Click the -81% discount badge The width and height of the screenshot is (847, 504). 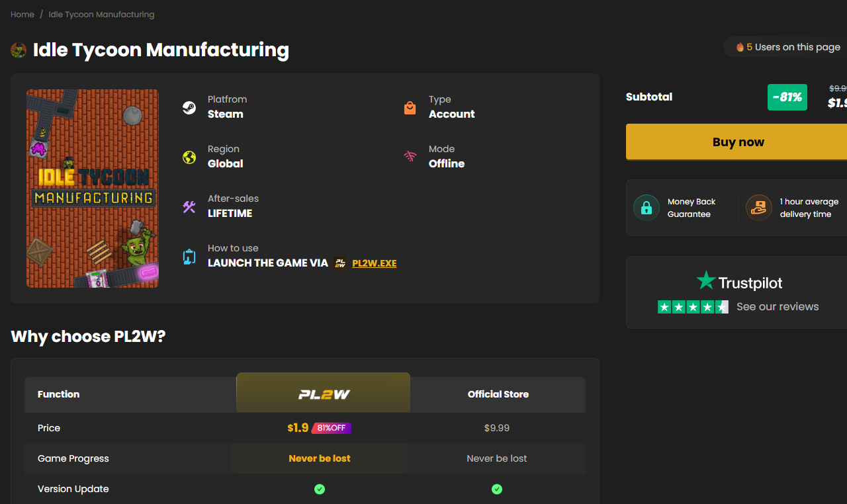click(787, 97)
